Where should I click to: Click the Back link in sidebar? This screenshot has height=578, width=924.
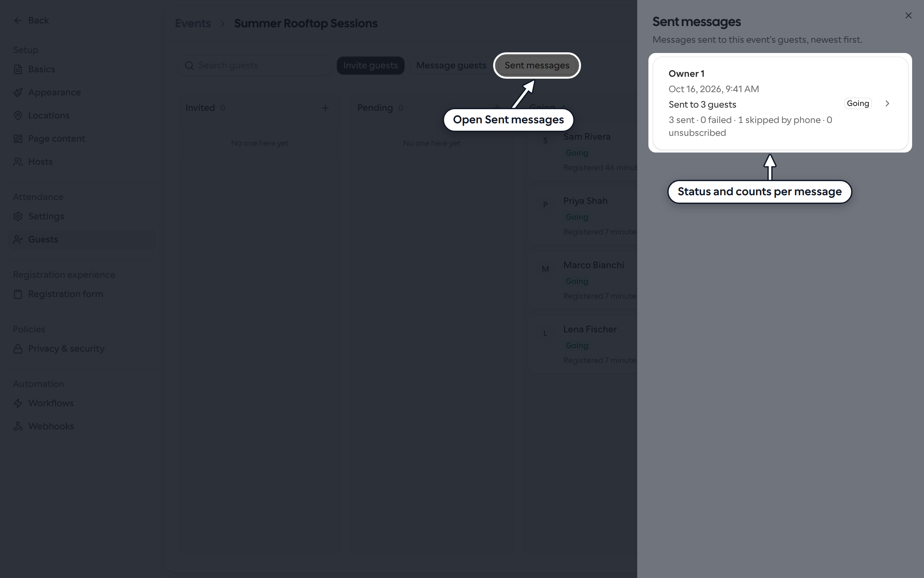pyautogui.click(x=31, y=20)
